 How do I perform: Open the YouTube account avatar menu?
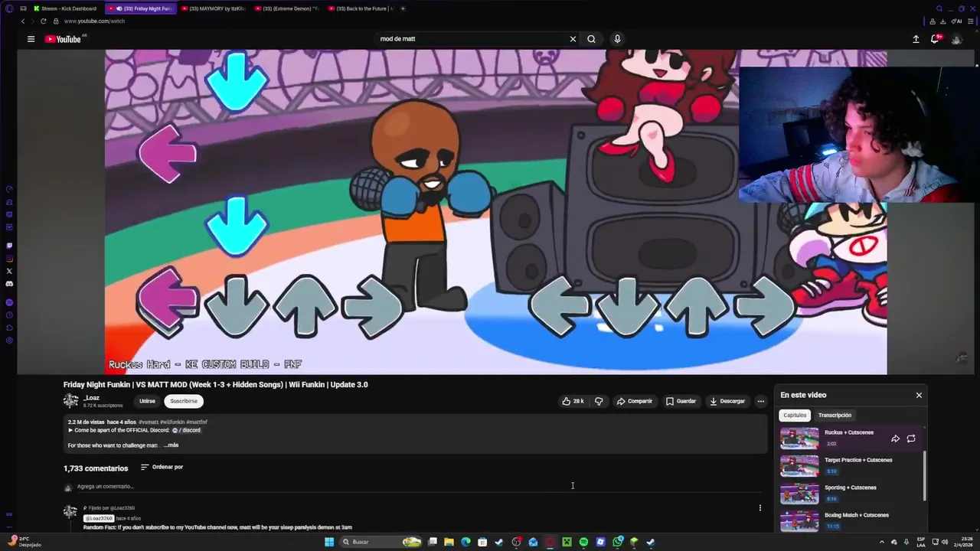956,39
